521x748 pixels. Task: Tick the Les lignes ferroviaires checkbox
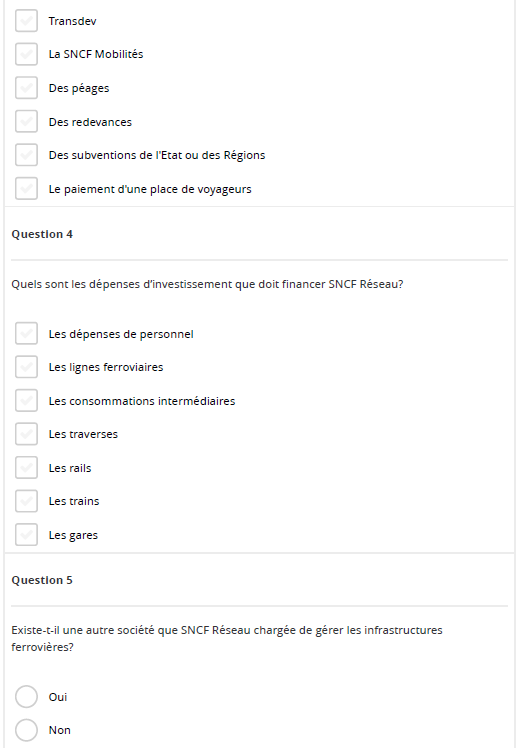point(26,367)
